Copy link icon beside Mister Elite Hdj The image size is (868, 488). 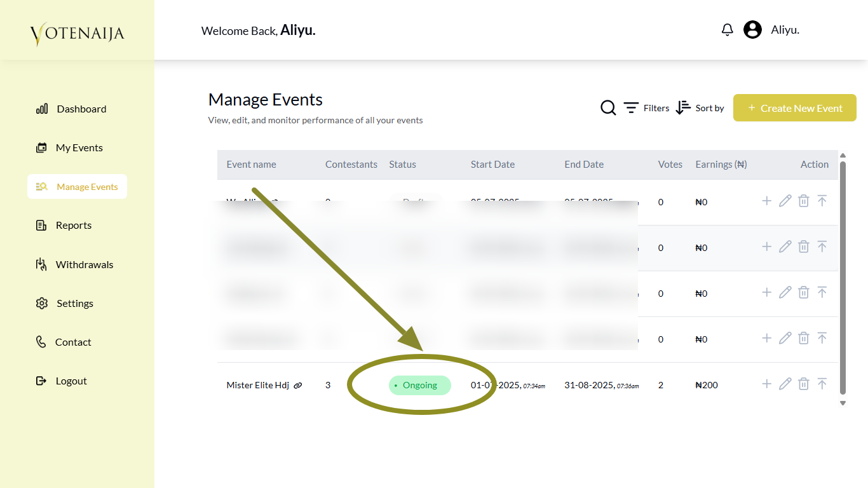tap(298, 385)
